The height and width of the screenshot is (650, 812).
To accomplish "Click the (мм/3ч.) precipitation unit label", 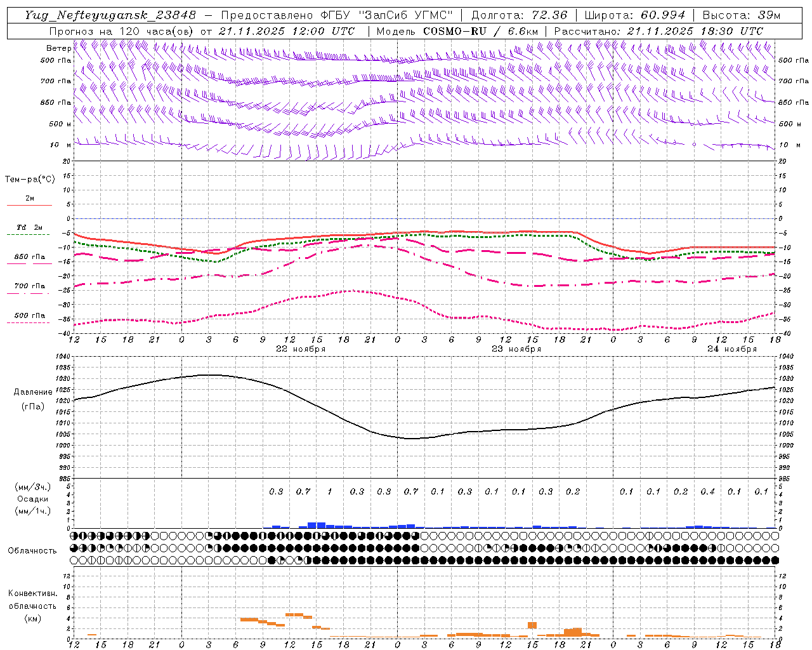I will pos(34,487).
